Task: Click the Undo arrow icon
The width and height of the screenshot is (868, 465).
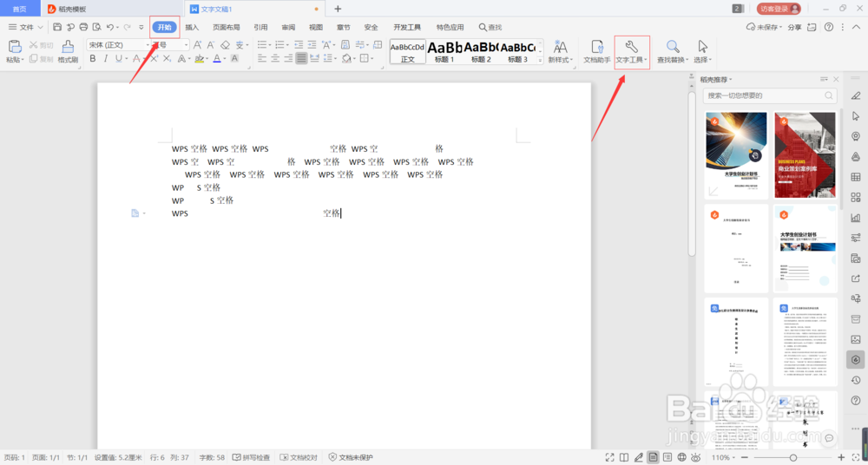Action: (x=110, y=27)
